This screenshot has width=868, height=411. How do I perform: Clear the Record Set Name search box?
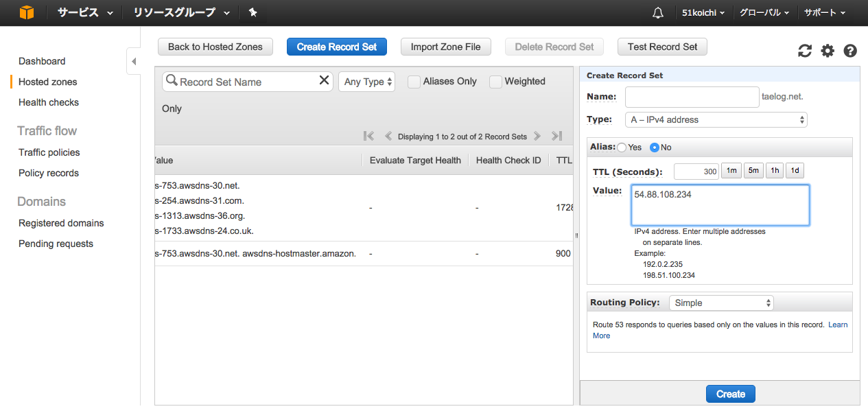pos(324,81)
